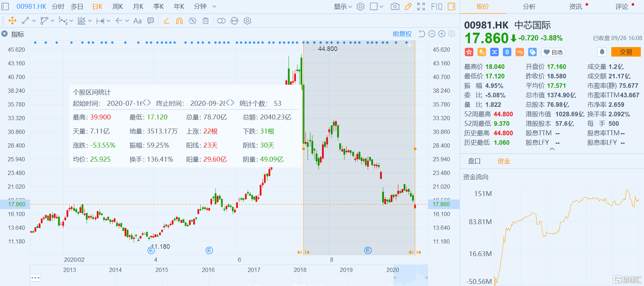The image size is (644, 286).
Task: Zoom in the chart with plus icon
Action: click(x=442, y=34)
